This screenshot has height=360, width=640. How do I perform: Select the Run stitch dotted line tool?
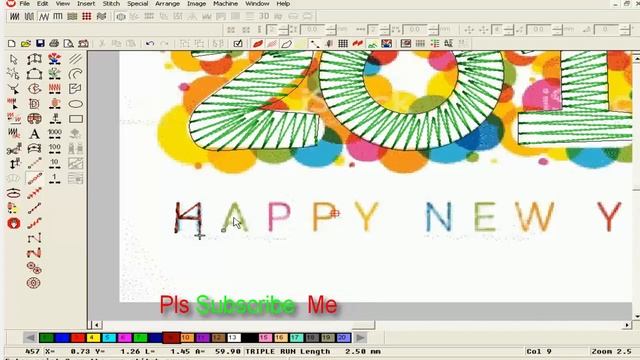34,163
